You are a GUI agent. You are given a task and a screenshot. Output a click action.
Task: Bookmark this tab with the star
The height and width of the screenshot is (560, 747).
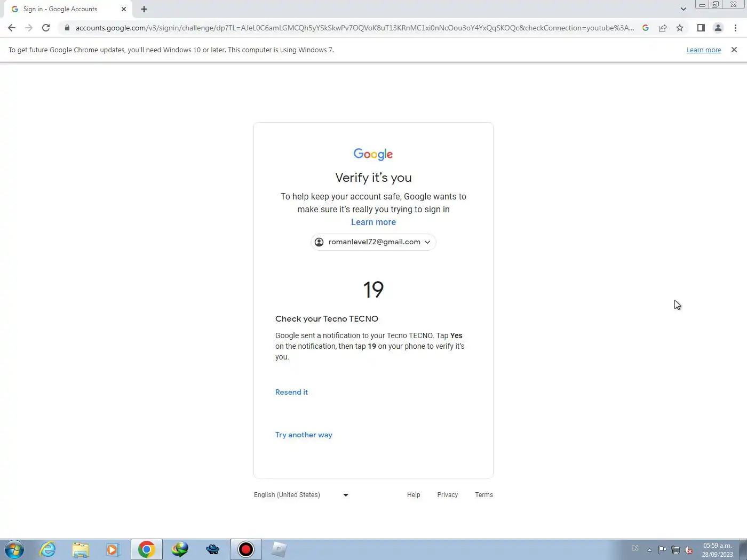coord(680,28)
